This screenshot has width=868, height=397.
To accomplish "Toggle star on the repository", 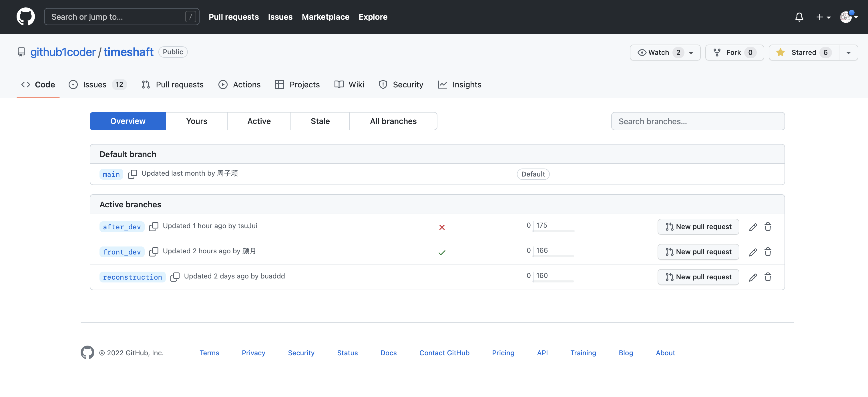I will 804,53.
